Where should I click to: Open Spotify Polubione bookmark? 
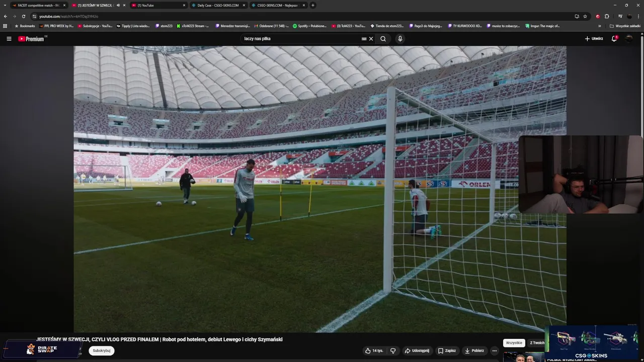coord(309,26)
